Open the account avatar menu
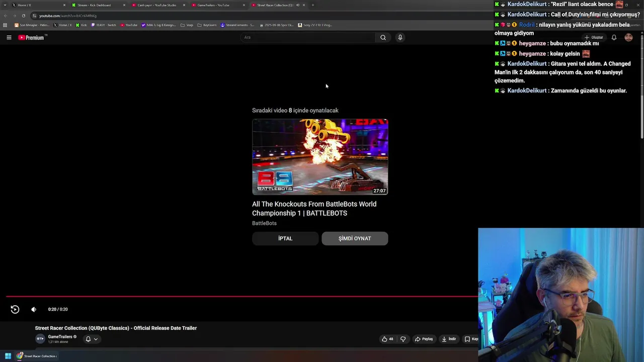 [x=628, y=37]
